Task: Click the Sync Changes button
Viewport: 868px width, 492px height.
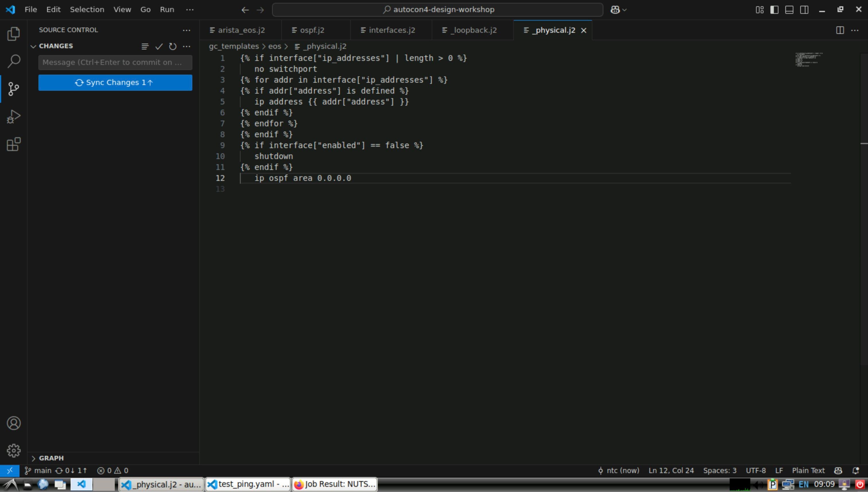Action: [x=115, y=82]
